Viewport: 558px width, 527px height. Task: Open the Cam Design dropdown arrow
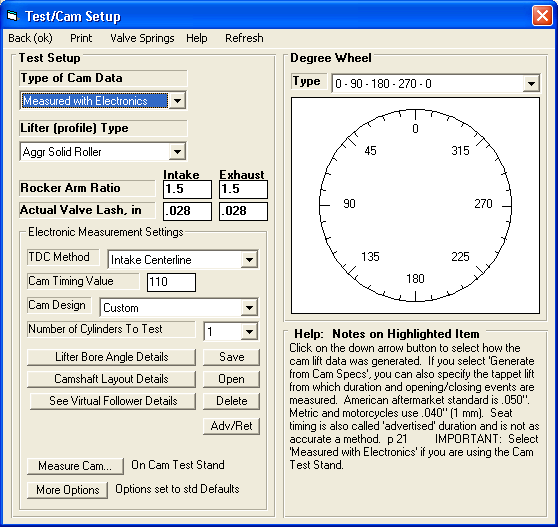[x=249, y=307]
